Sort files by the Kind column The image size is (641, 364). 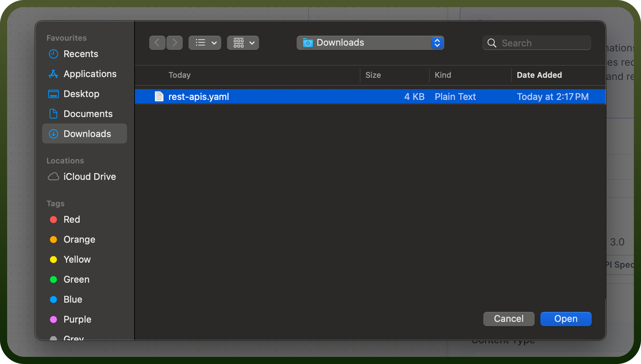(443, 75)
